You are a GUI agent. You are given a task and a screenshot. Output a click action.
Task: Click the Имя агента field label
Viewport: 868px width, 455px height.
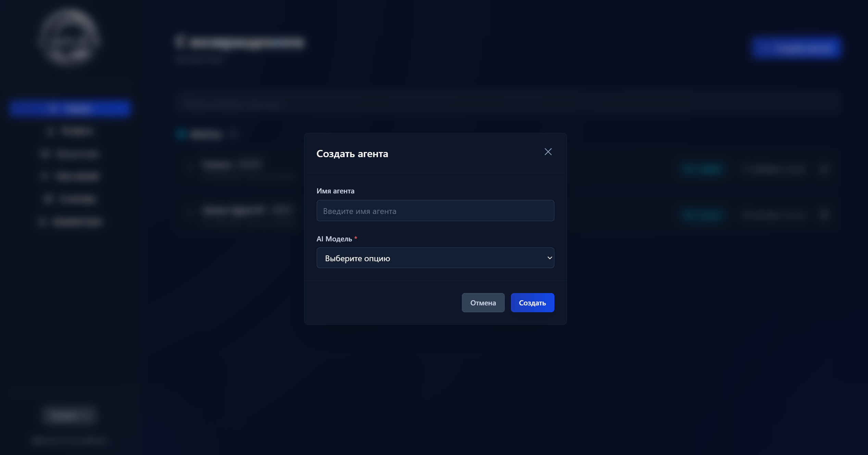(x=335, y=191)
